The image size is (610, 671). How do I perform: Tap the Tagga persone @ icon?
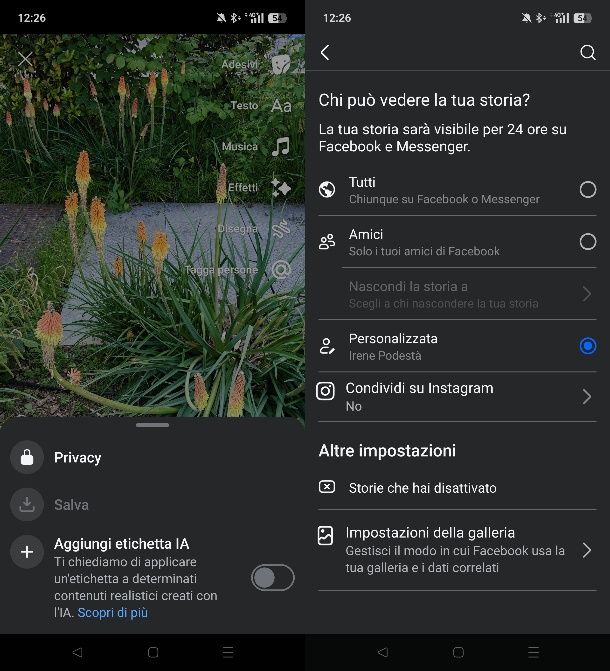(x=281, y=269)
